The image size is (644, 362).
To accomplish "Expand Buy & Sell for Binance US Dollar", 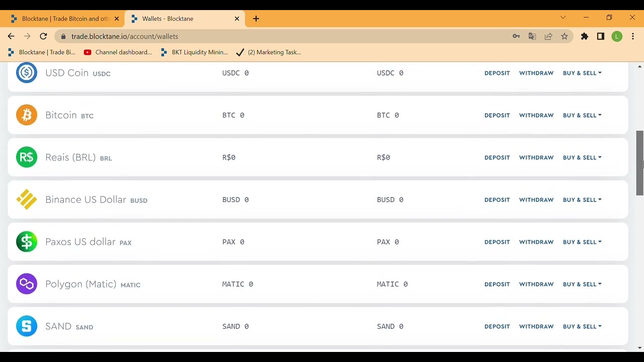I will click(582, 200).
